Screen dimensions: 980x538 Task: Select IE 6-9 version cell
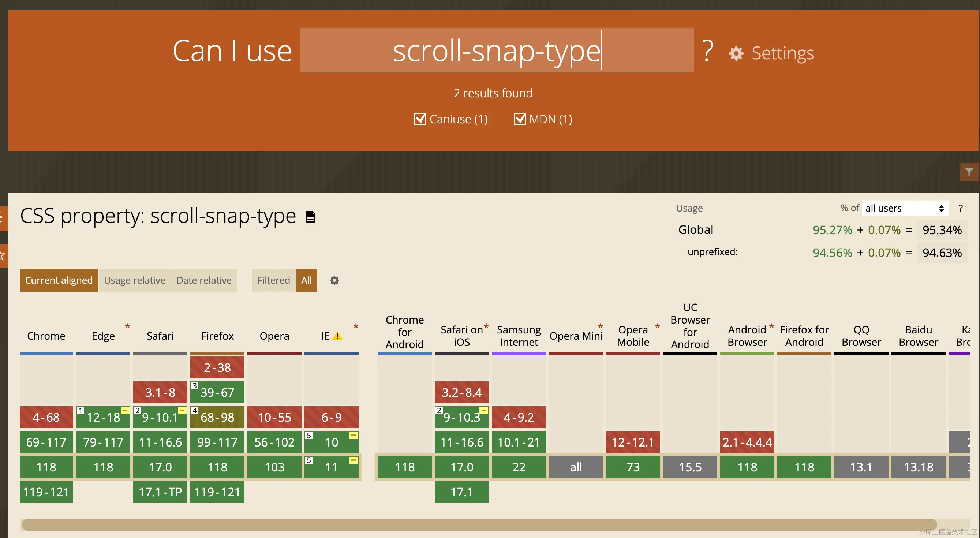coord(331,417)
